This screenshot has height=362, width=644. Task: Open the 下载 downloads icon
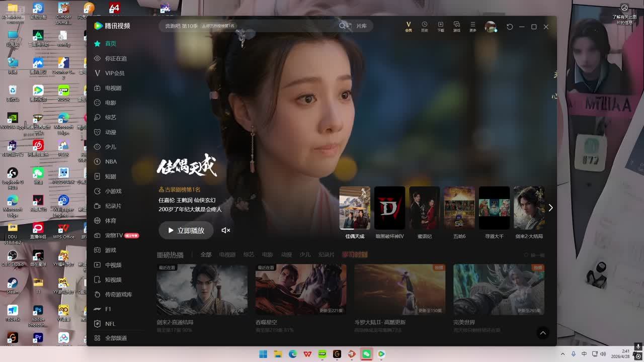click(x=440, y=27)
